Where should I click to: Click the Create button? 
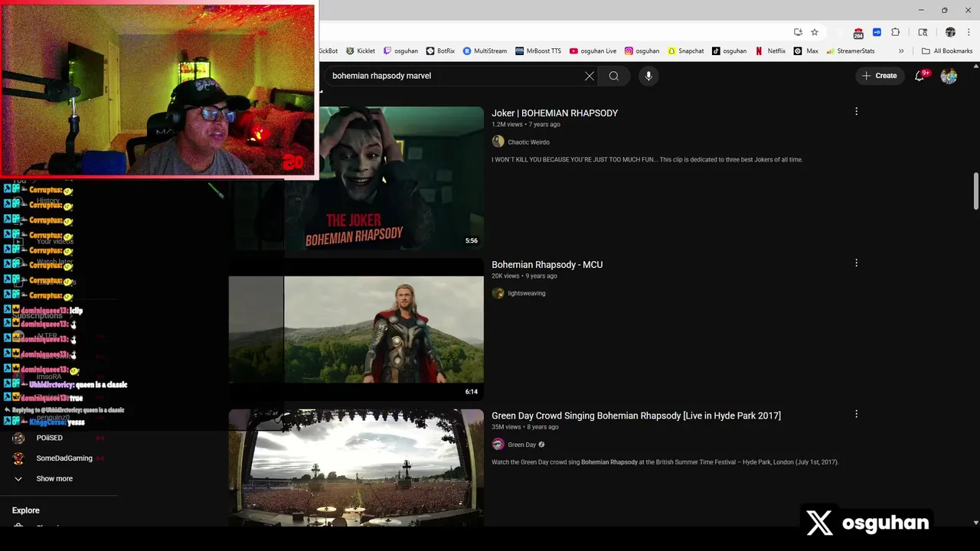(x=879, y=76)
